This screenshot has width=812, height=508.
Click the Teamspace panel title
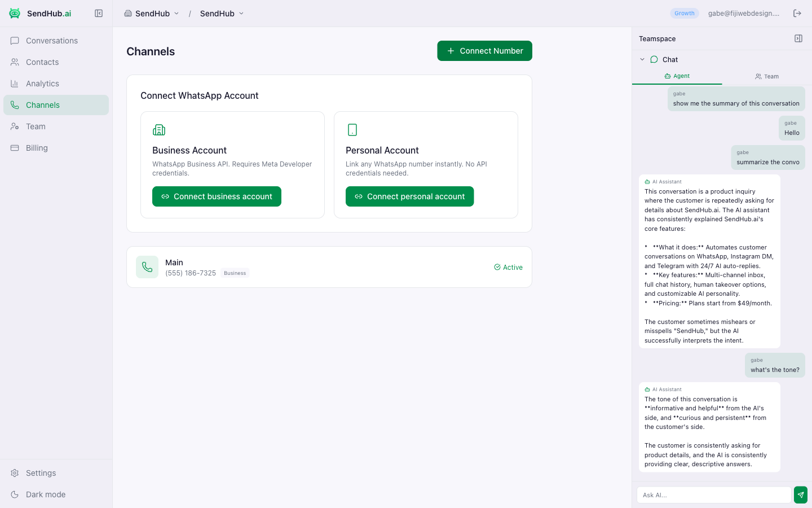click(x=657, y=39)
